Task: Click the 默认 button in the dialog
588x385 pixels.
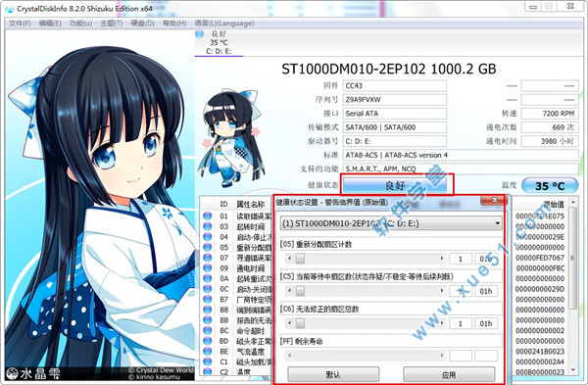Action: coord(333,374)
